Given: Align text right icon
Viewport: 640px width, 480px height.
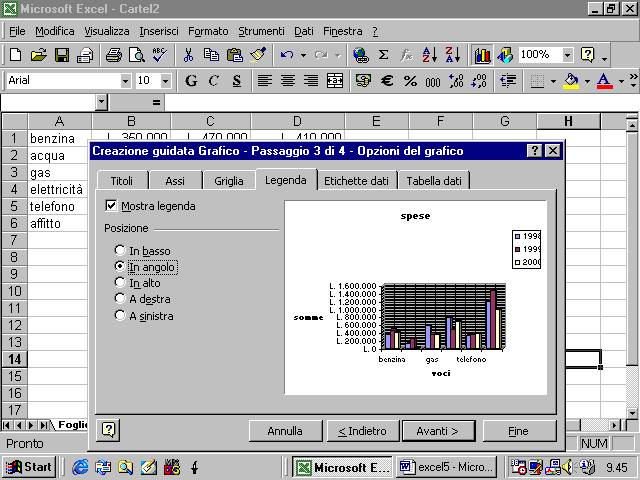Looking at the screenshot, I should (311, 81).
